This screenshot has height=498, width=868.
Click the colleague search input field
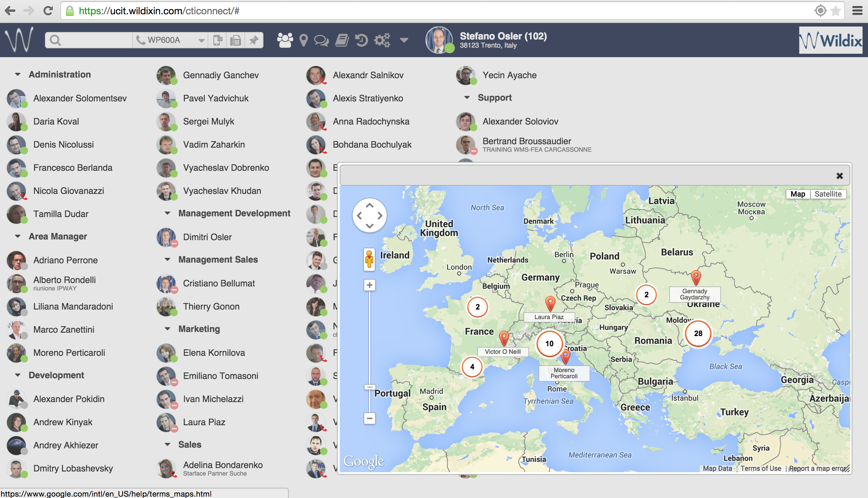tap(94, 40)
